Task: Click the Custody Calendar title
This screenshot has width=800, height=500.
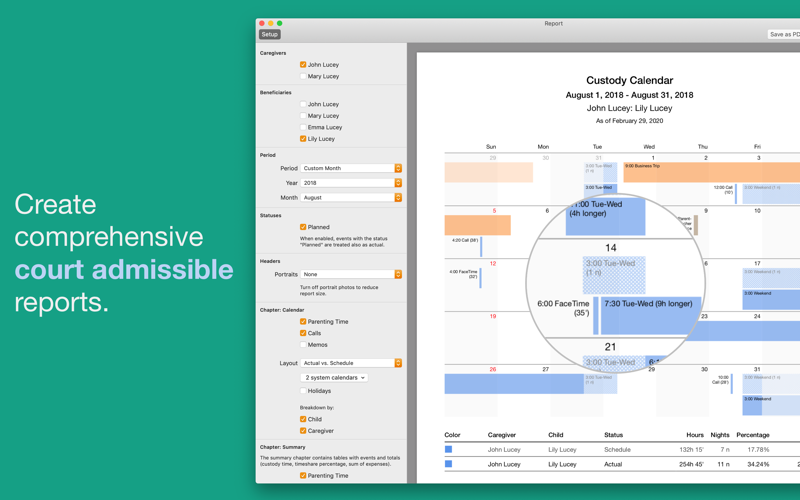Action: point(629,80)
